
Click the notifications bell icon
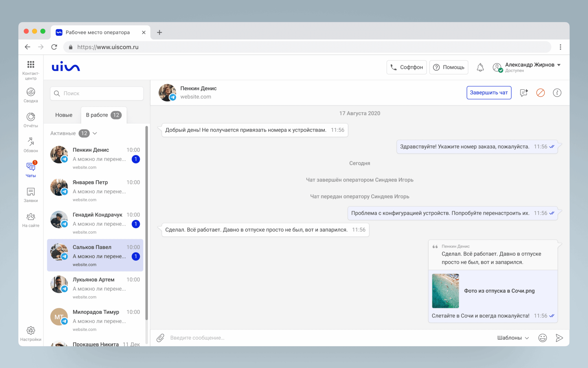coord(480,67)
